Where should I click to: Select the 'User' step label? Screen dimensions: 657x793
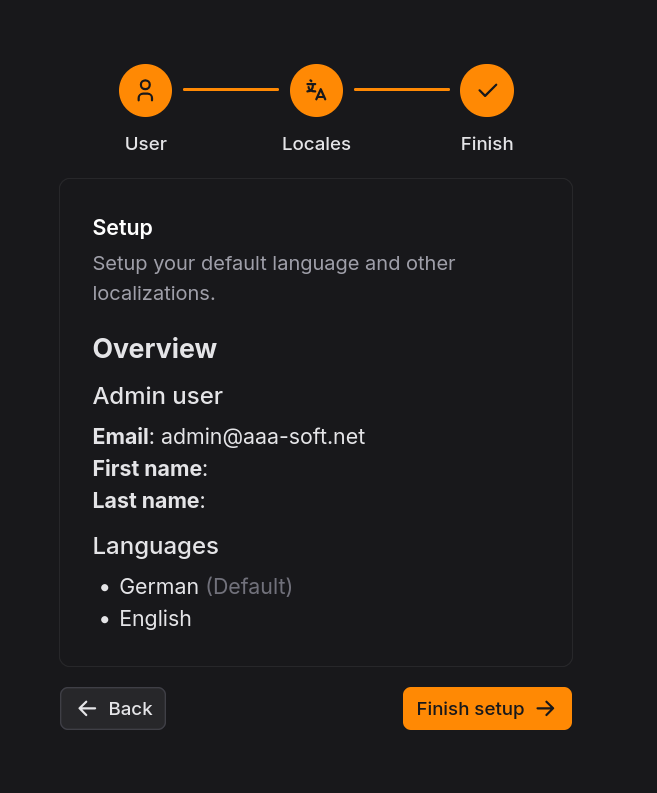(146, 144)
